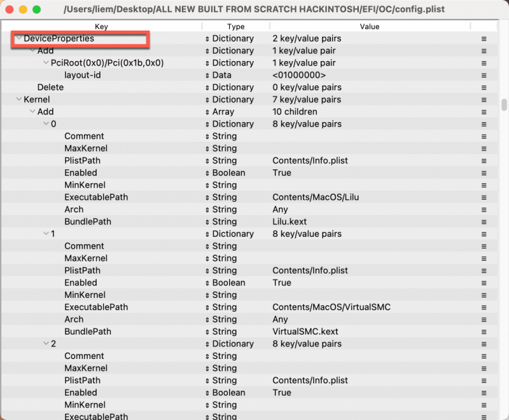
Task: Collapse the DeviceProperties dictionary
Action: pos(19,38)
